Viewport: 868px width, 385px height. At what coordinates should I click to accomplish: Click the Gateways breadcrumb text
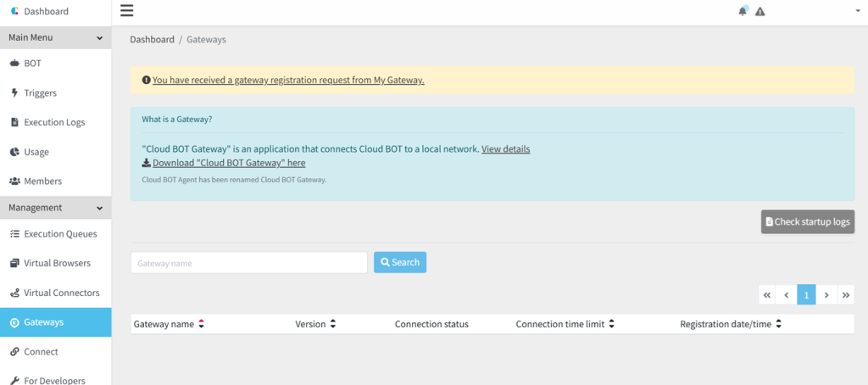pos(206,39)
